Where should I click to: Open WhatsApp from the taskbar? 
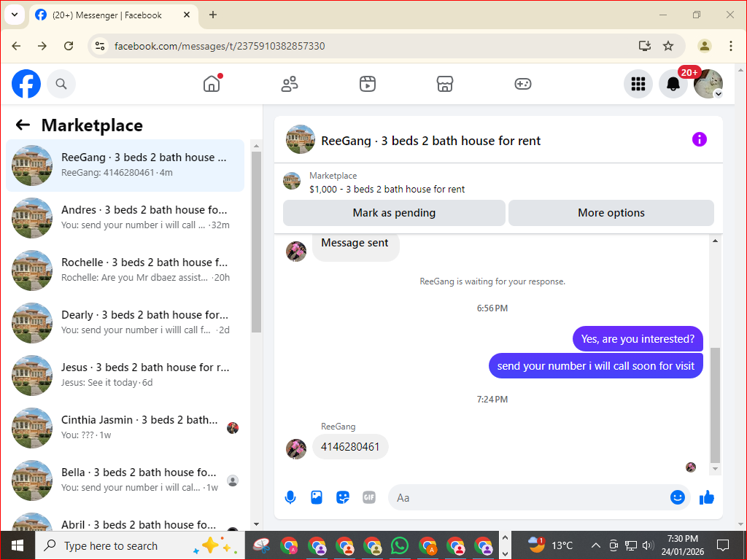coord(400,545)
